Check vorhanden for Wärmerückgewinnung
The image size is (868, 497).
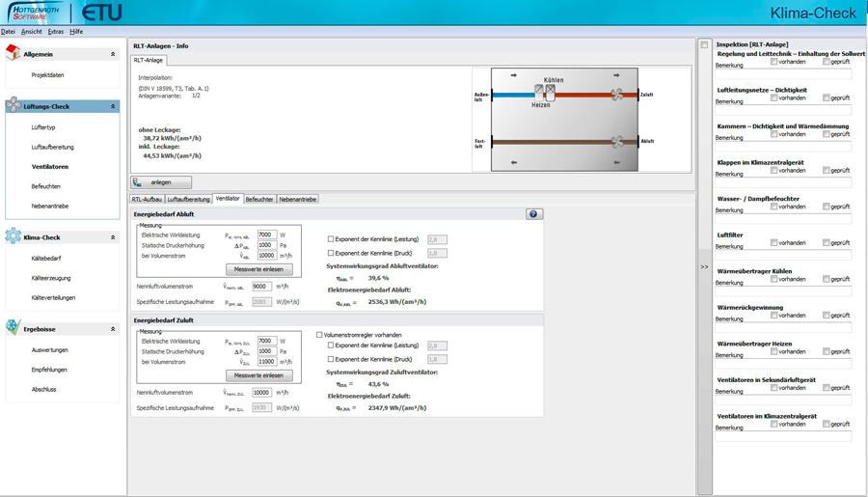[773, 315]
